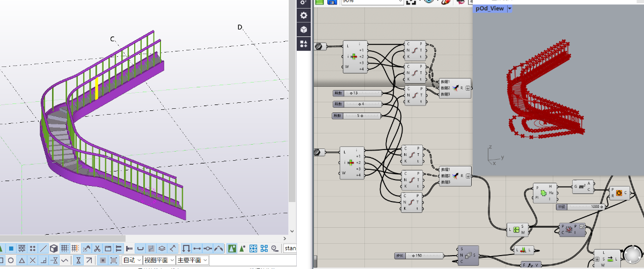The image size is (644, 269).
Task: Click the stacked horizontal lines icon in Tekla toolbar
Action: (x=22, y=249)
